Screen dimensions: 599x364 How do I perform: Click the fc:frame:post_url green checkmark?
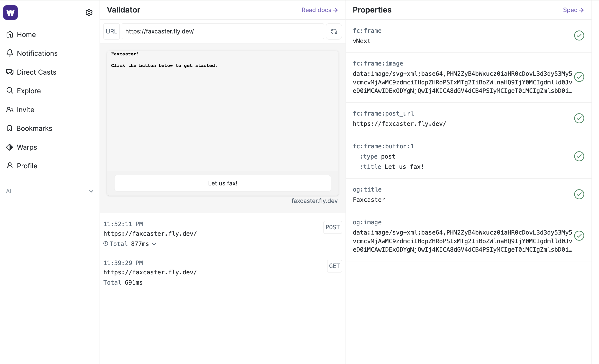click(x=579, y=118)
